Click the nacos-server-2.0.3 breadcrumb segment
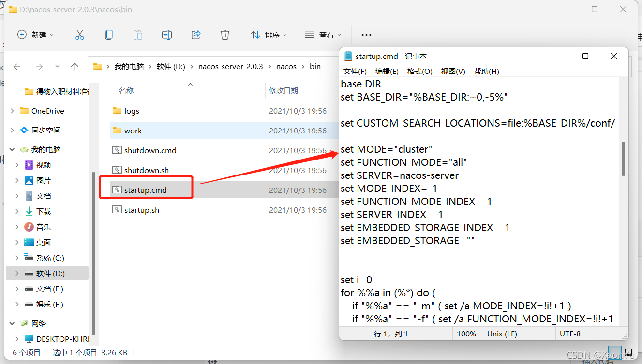This screenshot has width=642, height=364. [x=231, y=66]
